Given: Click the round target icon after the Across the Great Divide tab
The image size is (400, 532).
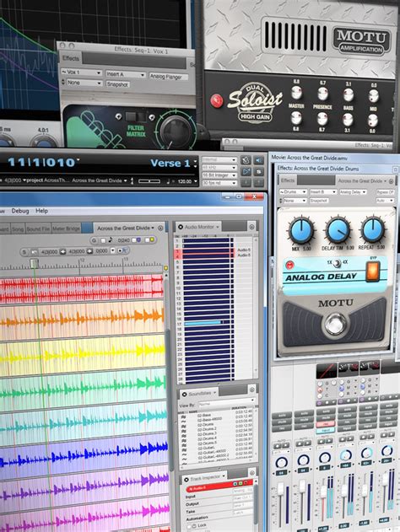Looking at the screenshot, I should [x=160, y=228].
